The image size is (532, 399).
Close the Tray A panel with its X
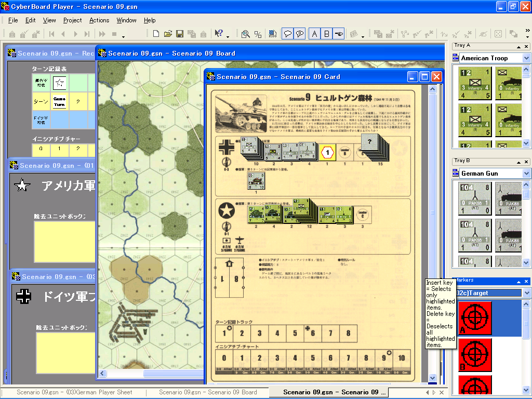pyautogui.click(x=526, y=46)
